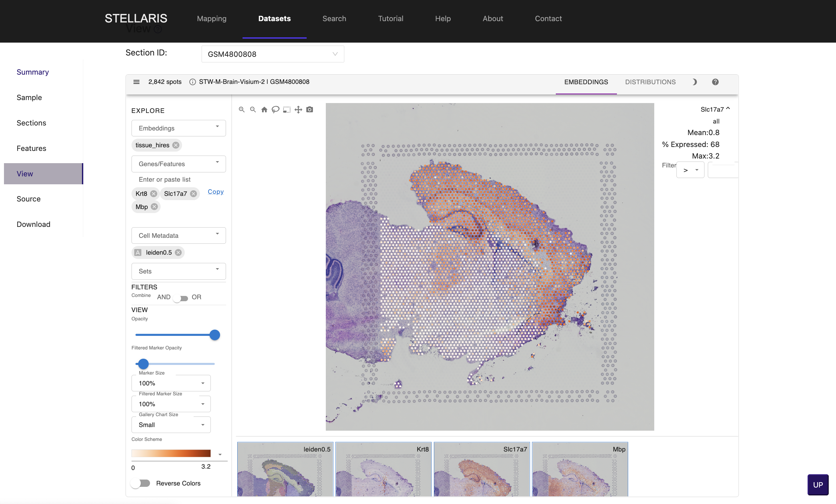Select the zoom in tool
The image size is (836, 504).
(242, 109)
